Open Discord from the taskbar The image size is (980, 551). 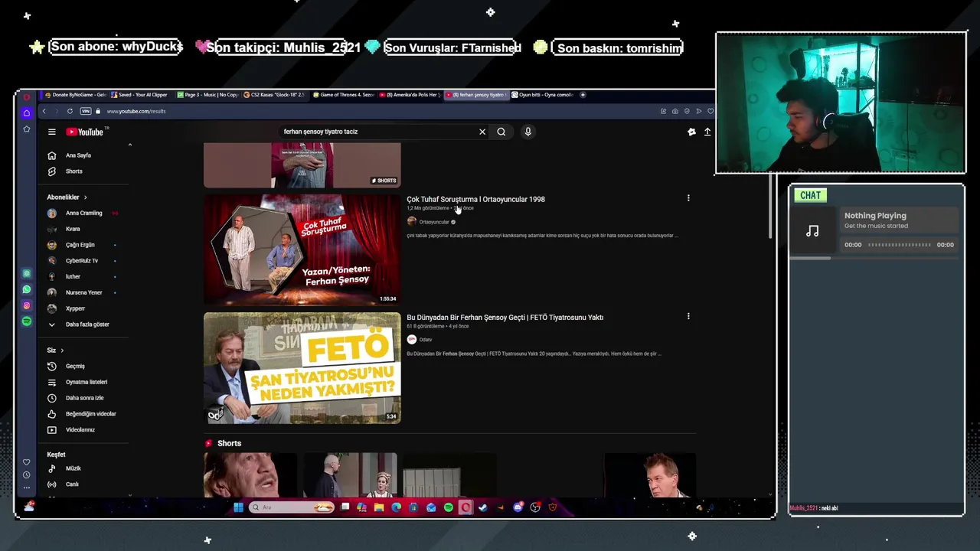518,507
